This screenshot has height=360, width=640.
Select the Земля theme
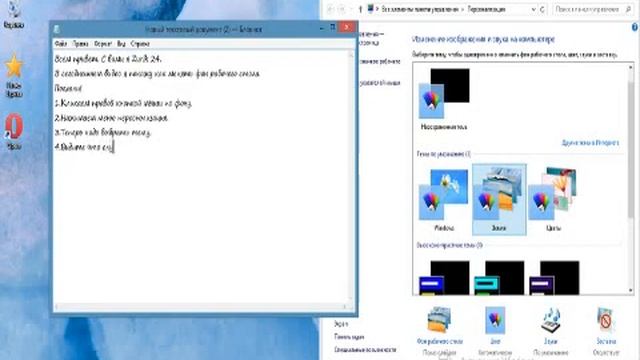pos(499,200)
